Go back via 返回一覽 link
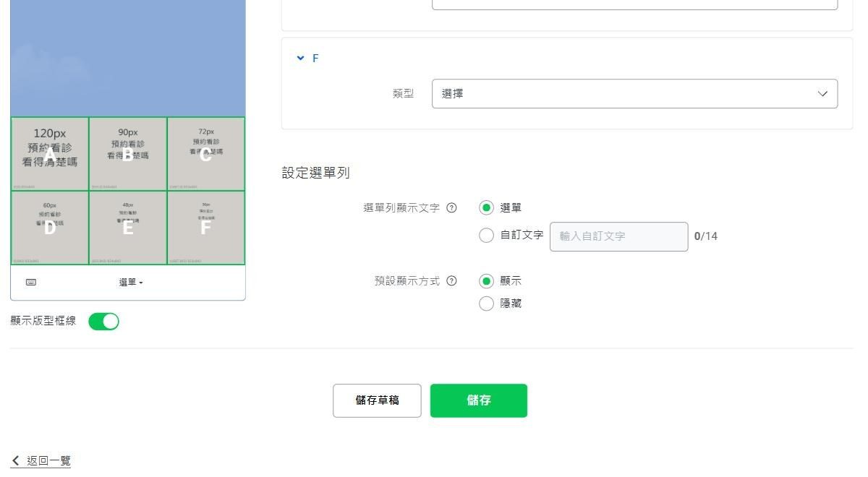The height and width of the screenshot is (477, 868). point(41,461)
